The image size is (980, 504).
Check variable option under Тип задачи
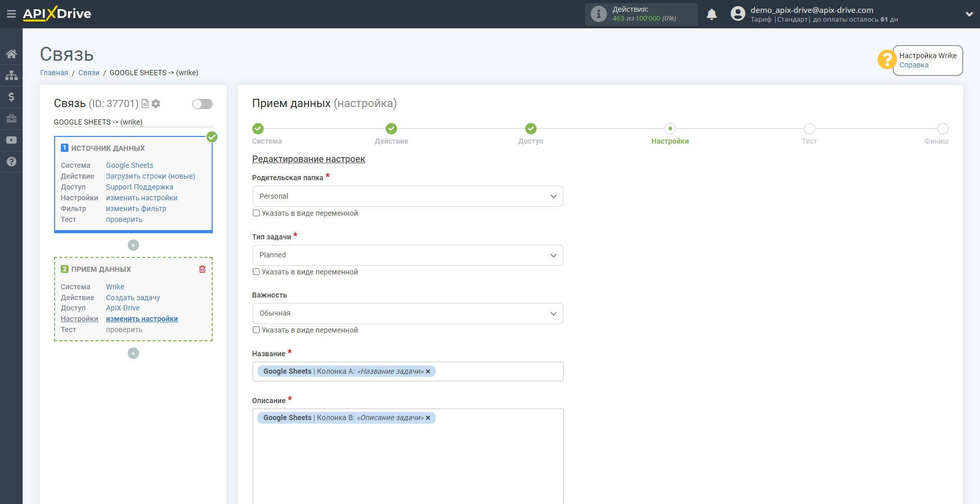(256, 272)
